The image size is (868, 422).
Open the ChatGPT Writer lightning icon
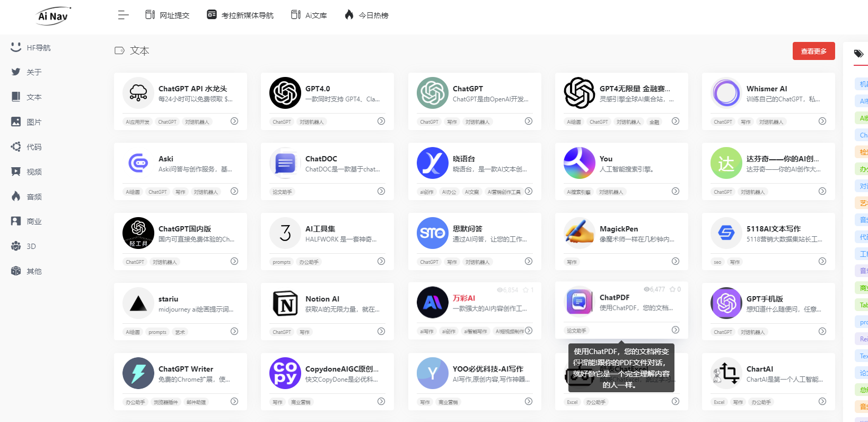[x=138, y=373]
